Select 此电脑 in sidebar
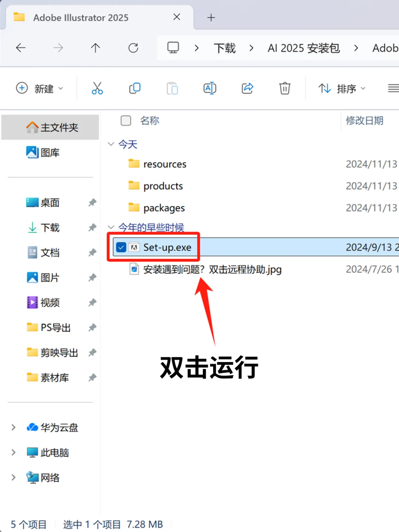Image resolution: width=399 pixels, height=532 pixels. pyautogui.click(x=48, y=452)
